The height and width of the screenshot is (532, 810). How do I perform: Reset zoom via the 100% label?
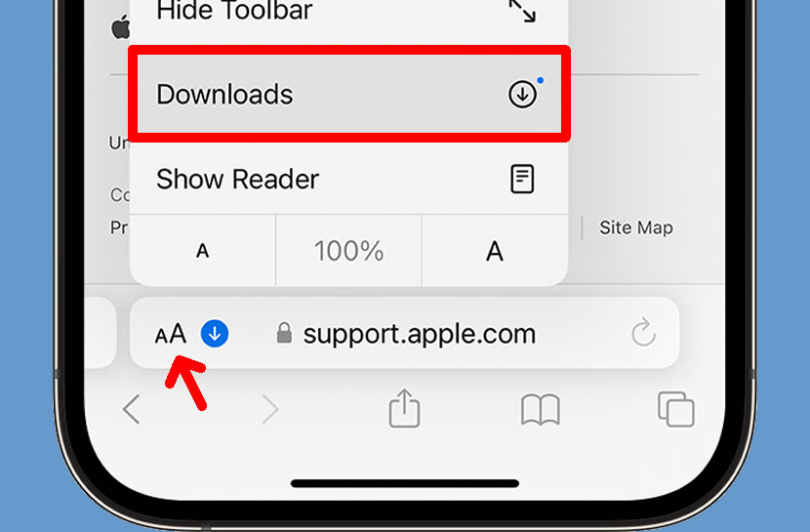click(348, 251)
